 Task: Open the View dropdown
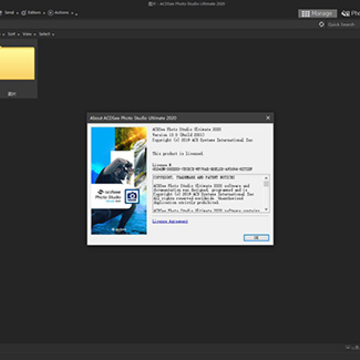click(29, 34)
